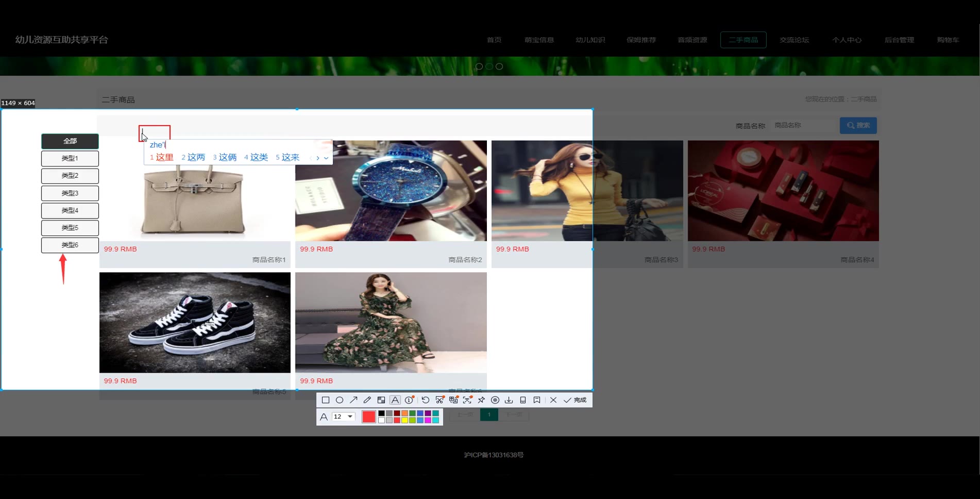
Task: Open the 后台管理 nav item
Action: pyautogui.click(x=899, y=40)
